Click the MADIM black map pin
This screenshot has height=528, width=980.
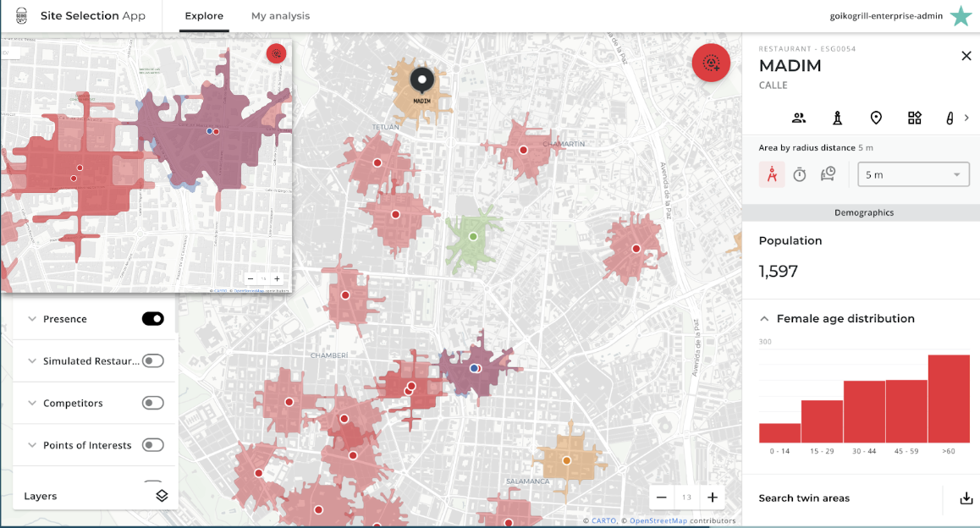pos(422,80)
